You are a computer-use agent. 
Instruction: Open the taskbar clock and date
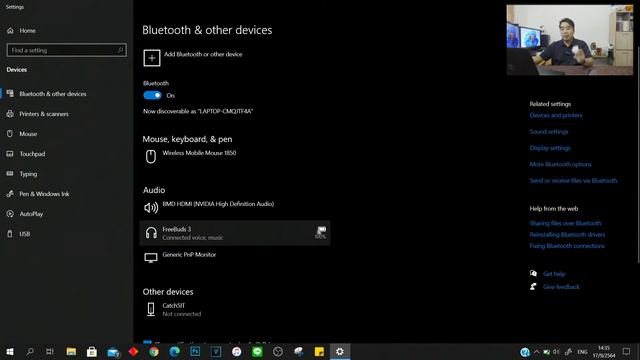pyautogui.click(x=604, y=351)
